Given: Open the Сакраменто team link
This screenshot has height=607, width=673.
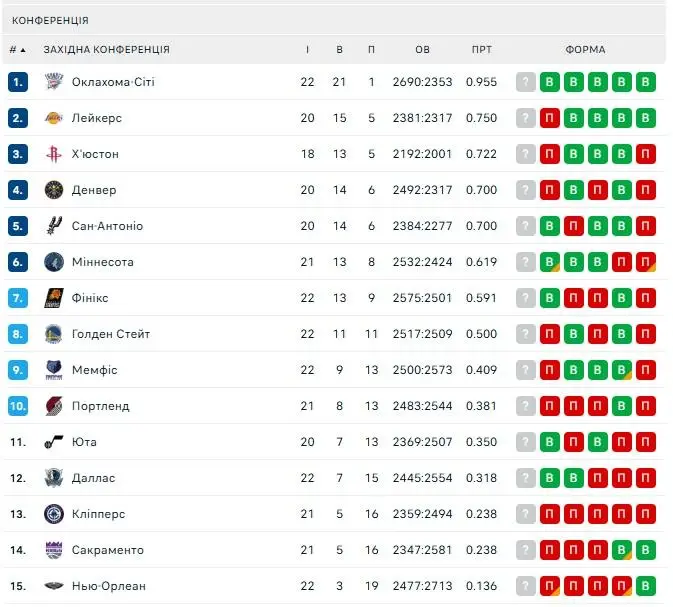Looking at the screenshot, I should (x=108, y=550).
